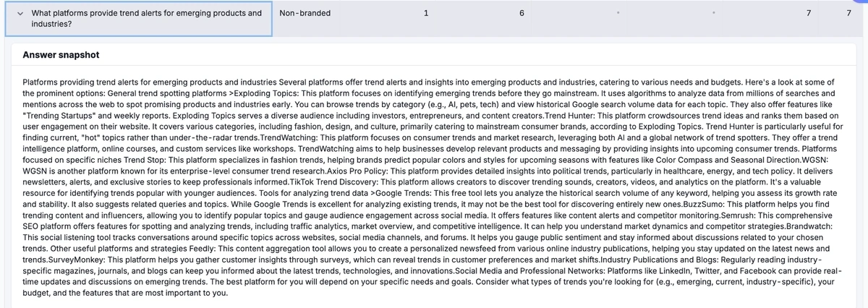This screenshot has height=308, width=868.
Task: Click the rightmost 7 value in the row
Action: pyautogui.click(x=848, y=13)
